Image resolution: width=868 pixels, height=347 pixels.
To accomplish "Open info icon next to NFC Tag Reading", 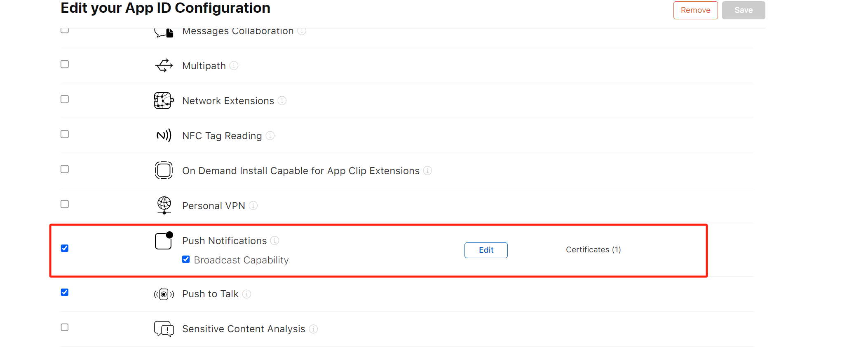I will [270, 135].
